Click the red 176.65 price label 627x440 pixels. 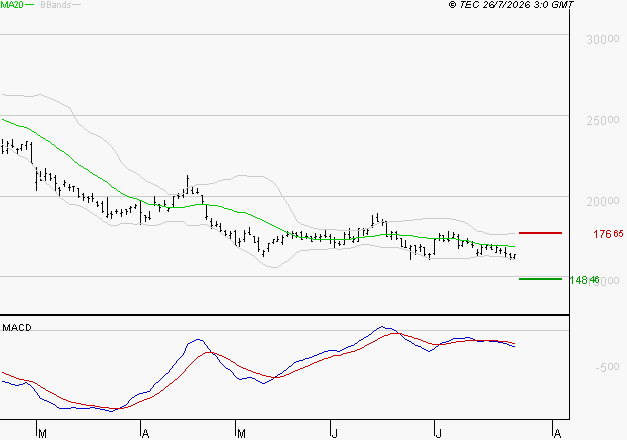coord(608,234)
